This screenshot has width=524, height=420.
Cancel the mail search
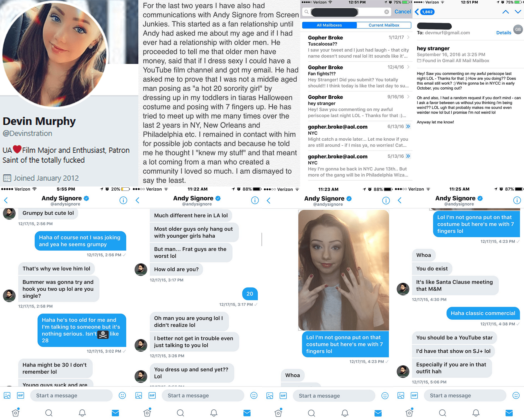[x=403, y=12]
